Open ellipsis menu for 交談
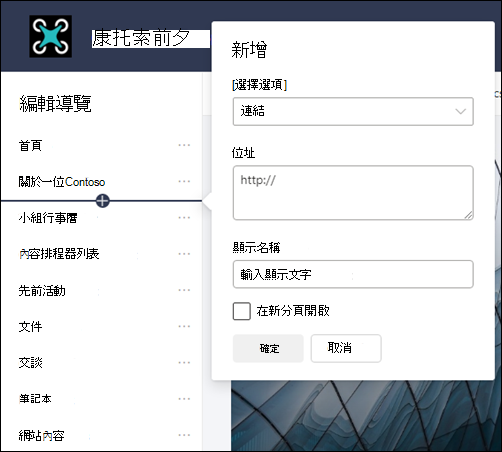This screenshot has height=452, width=502. coord(184,363)
